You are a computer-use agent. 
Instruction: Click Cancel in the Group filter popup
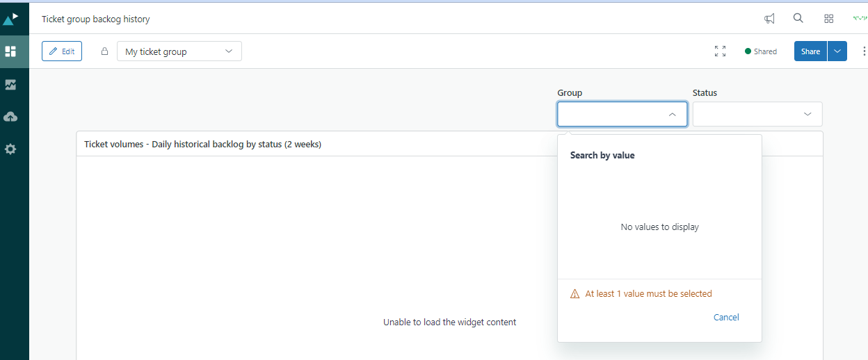726,318
